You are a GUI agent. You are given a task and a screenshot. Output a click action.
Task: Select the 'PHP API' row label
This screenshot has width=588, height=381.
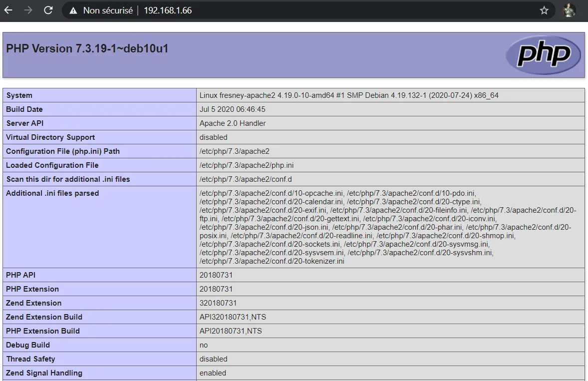(20, 275)
